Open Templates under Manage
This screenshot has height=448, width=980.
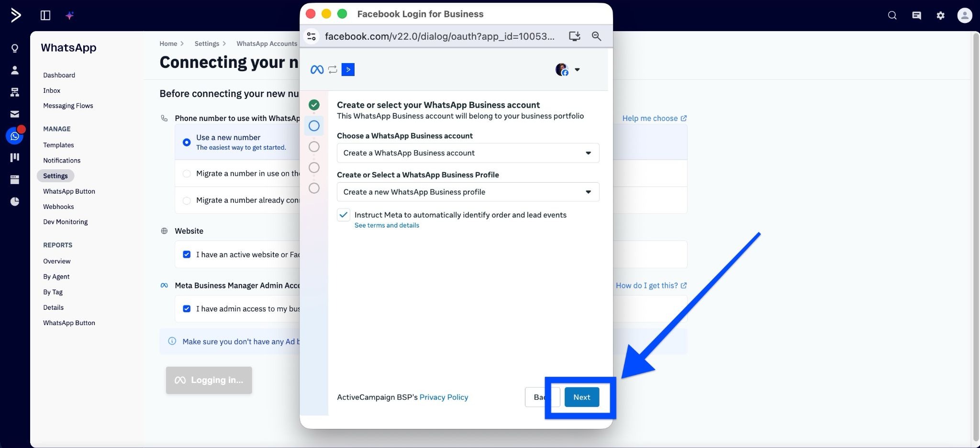point(58,145)
